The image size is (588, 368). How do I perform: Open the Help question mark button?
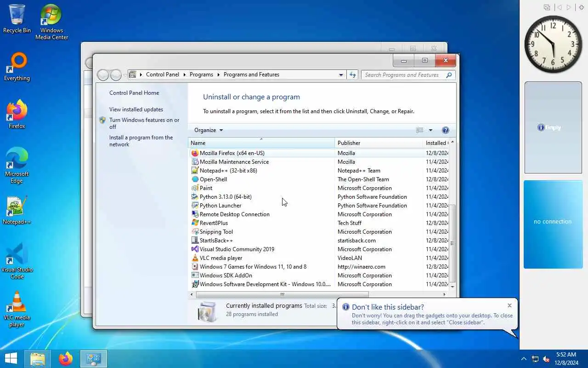pos(445,130)
